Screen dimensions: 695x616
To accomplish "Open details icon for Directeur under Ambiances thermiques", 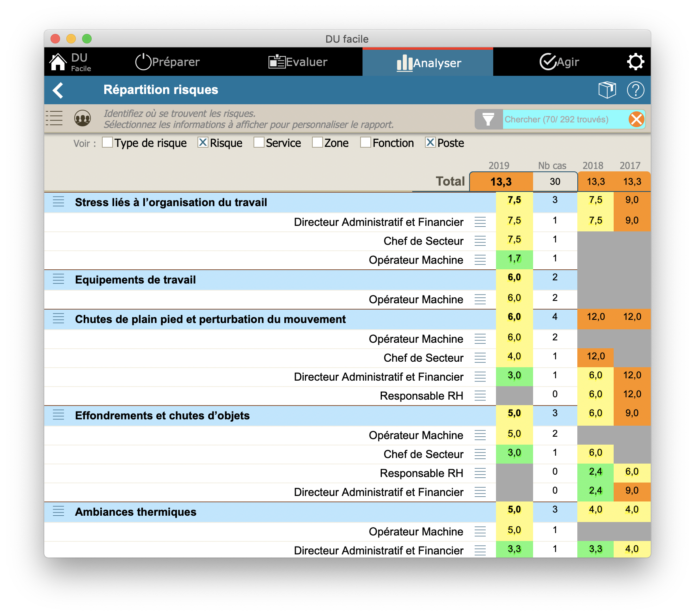I will (x=480, y=550).
